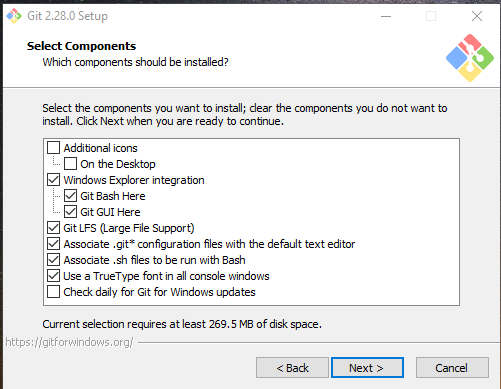The image size is (501, 389).
Task: Uncheck Windows Explorer integration
Action: pyautogui.click(x=54, y=180)
